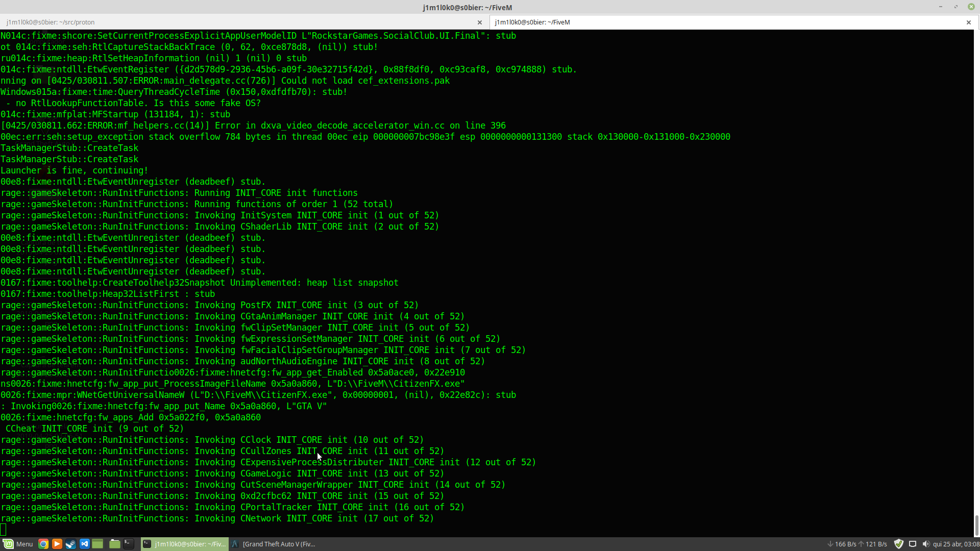Click the FiveM terminal taskbar button

point(184,544)
